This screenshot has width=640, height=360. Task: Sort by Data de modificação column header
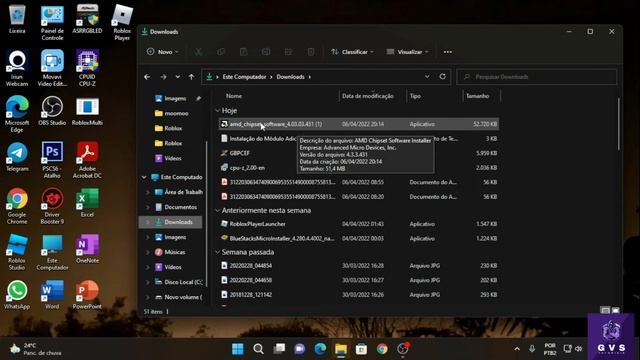pyautogui.click(x=368, y=96)
